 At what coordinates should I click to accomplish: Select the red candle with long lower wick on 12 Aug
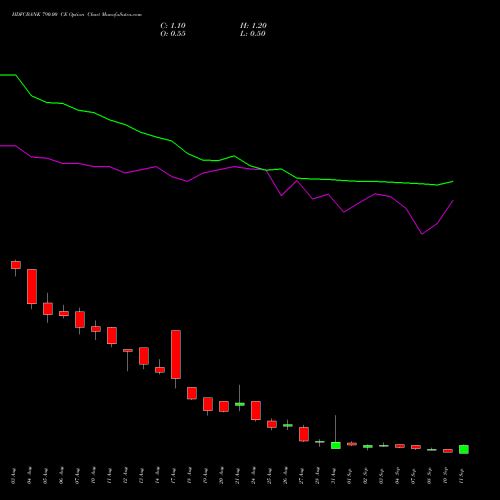(x=128, y=350)
